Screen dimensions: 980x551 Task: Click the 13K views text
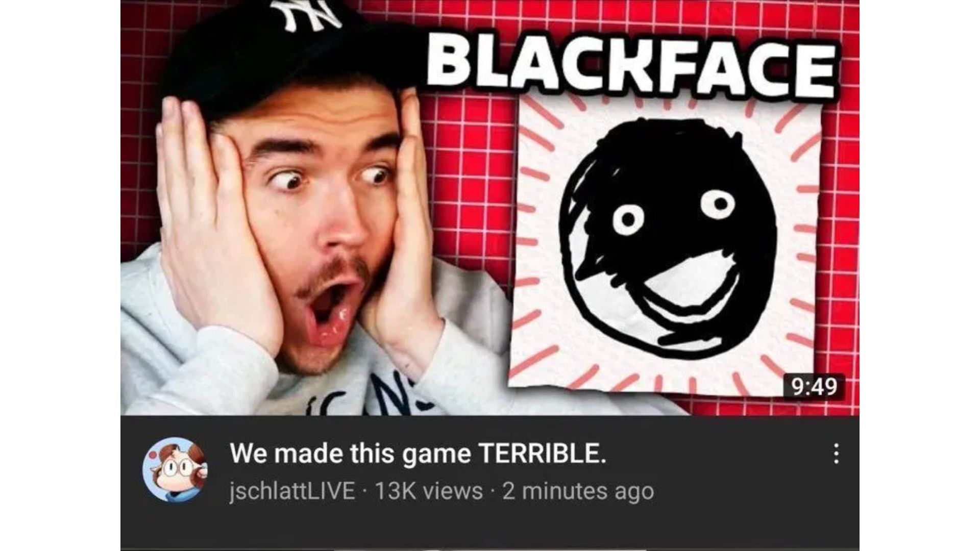click(429, 491)
